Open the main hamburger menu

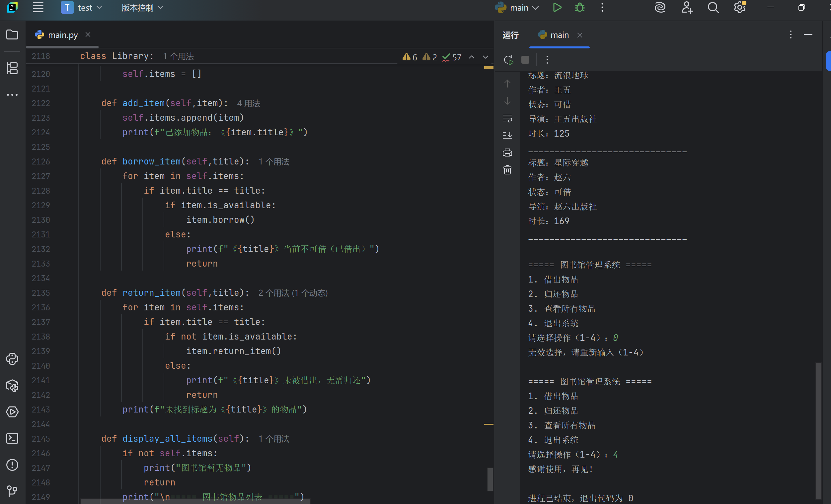[38, 7]
